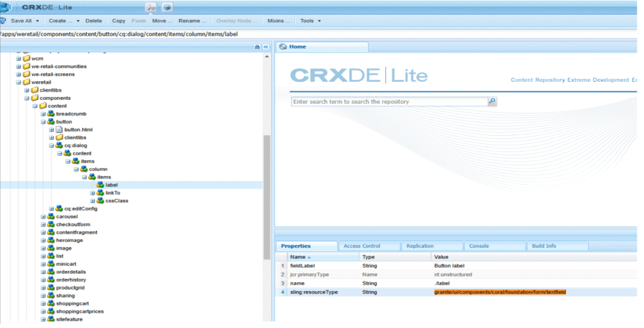
Task: Click the cq:editConfig node icon
Action: tap(59, 209)
